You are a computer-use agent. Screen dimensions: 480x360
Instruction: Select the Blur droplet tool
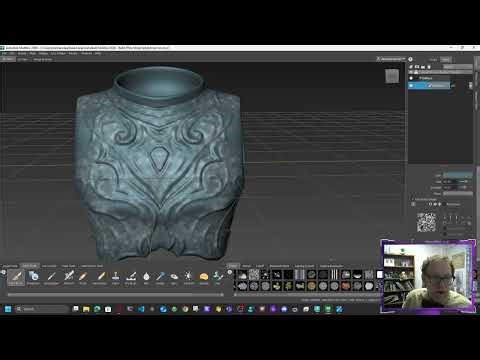click(x=146, y=277)
